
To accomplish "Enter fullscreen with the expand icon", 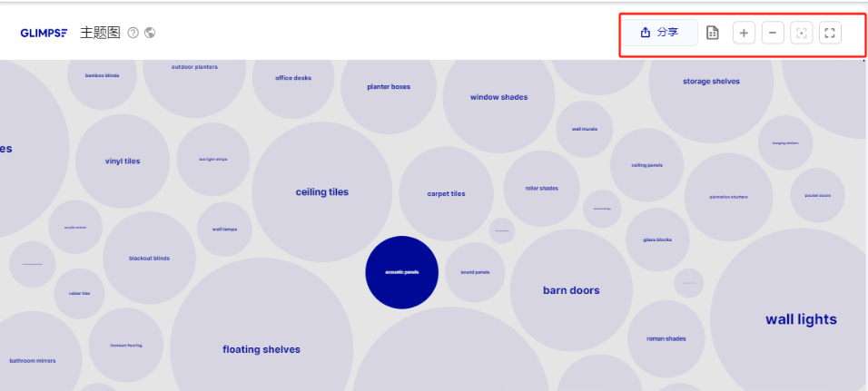I will pos(830,33).
